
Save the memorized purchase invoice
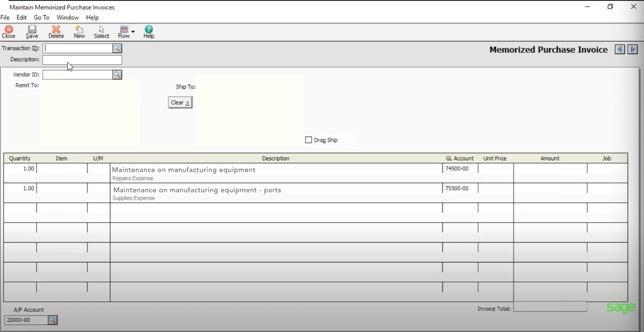(31, 31)
